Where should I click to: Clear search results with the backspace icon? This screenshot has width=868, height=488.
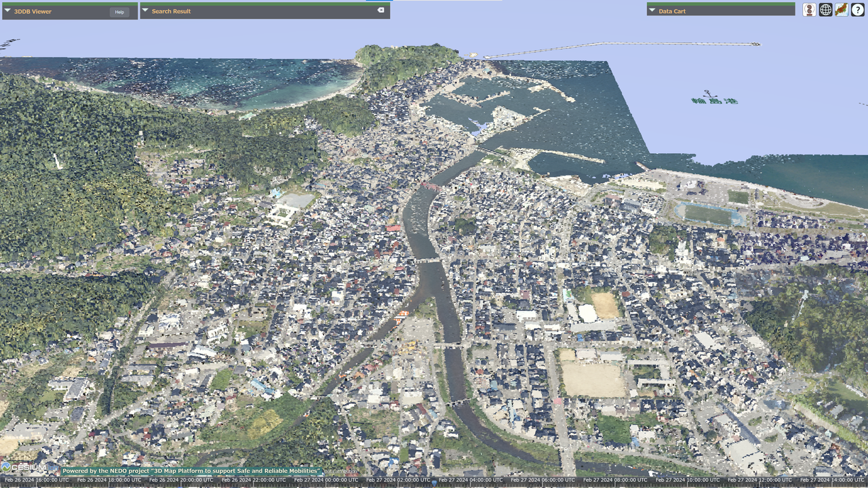point(380,11)
